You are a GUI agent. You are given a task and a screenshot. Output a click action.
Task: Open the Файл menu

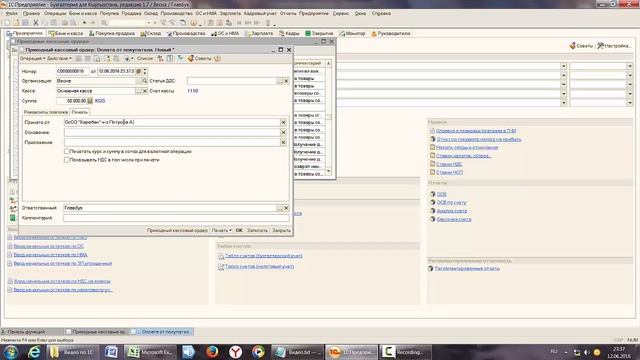tap(11, 13)
